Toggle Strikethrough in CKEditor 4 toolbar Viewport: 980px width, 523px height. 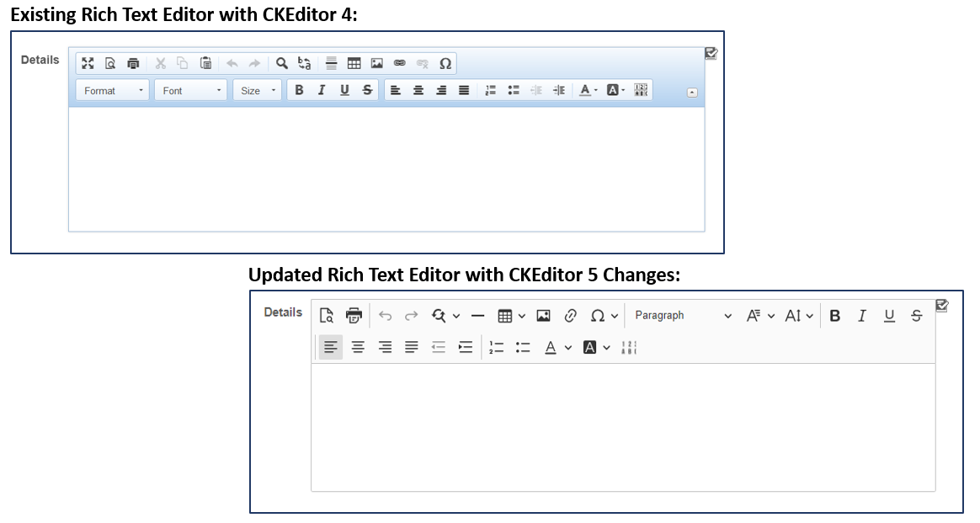[x=367, y=90]
